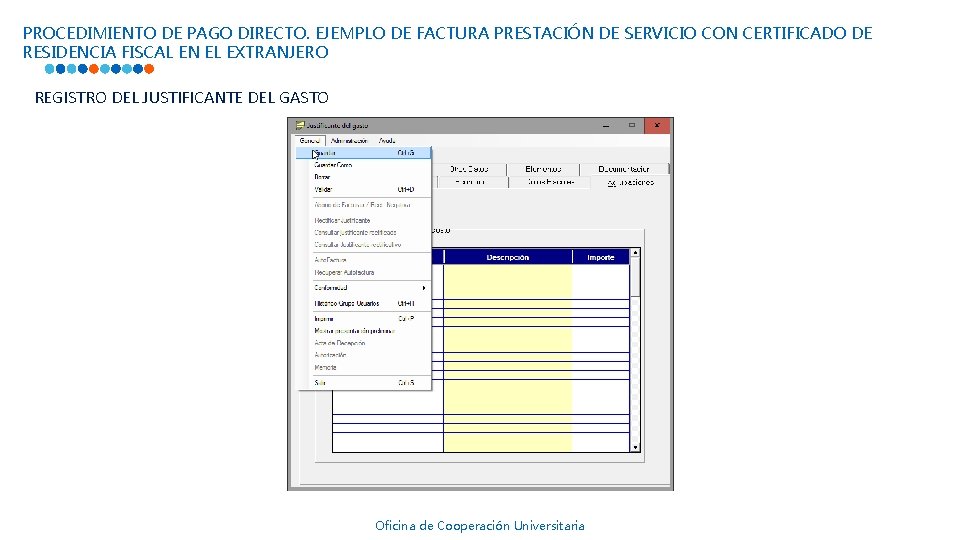Open the Administración menu
960x540 pixels.
(349, 141)
